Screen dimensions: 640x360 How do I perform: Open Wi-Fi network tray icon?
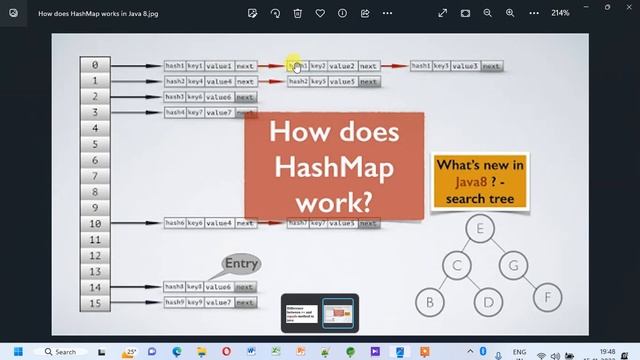(x=541, y=356)
